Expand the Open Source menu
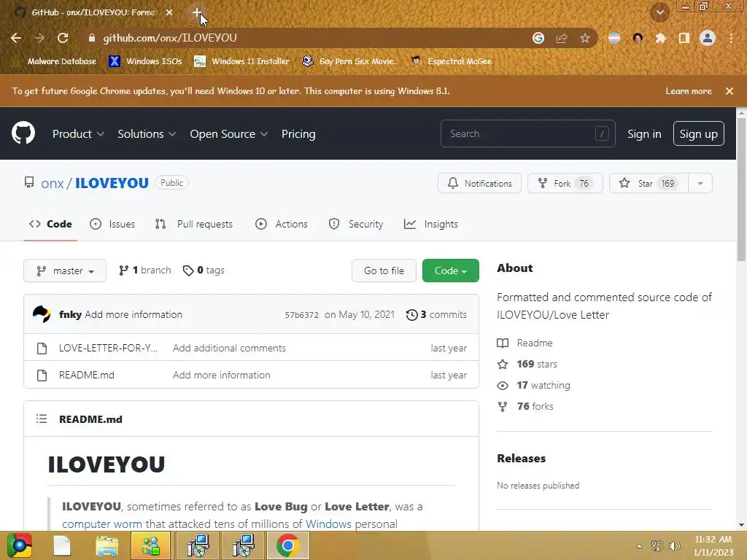This screenshot has width=747, height=560. pos(228,134)
